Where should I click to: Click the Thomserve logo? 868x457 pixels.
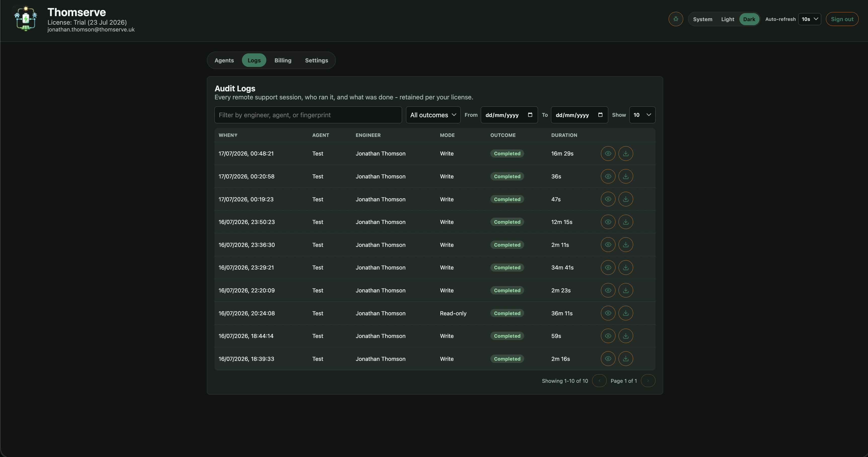point(26,19)
